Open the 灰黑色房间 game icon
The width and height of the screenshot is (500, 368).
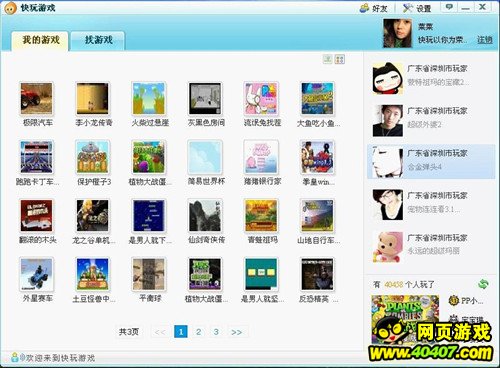[205, 99]
